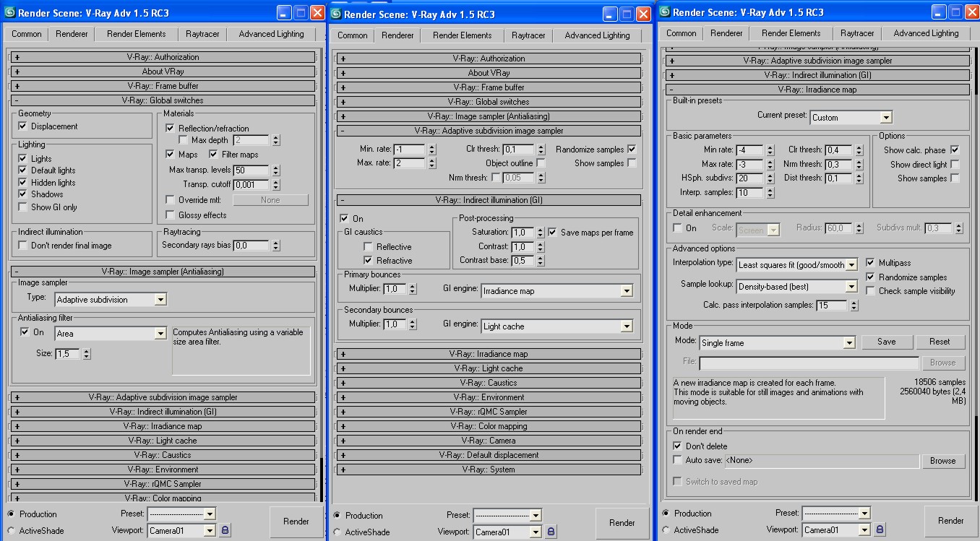The width and height of the screenshot is (980, 541).
Task: Collapse the expanded Indirect illumination (GI) rollout
Action: 489,200
